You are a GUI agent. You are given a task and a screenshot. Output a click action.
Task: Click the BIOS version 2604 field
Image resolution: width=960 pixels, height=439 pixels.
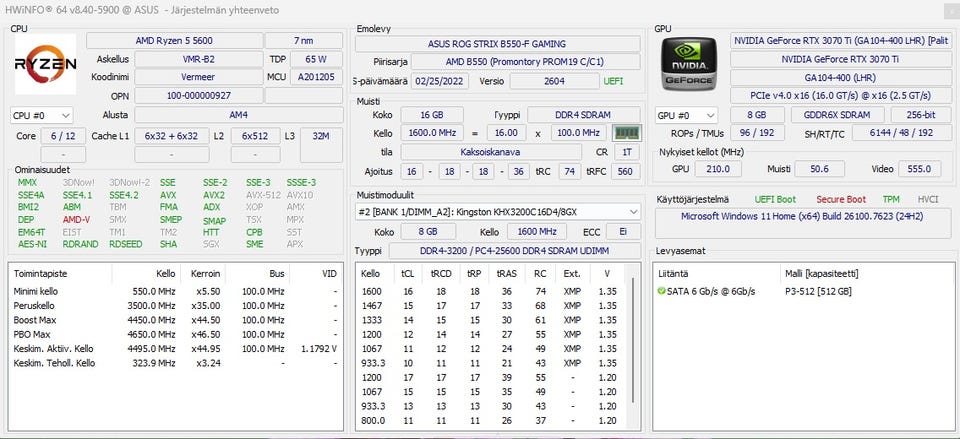[x=554, y=81]
